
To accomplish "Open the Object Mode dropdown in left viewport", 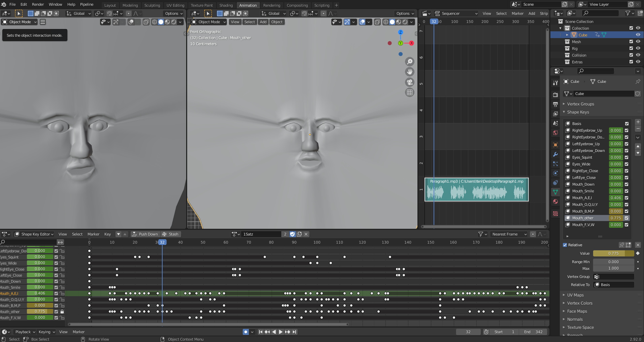I will (x=20, y=22).
